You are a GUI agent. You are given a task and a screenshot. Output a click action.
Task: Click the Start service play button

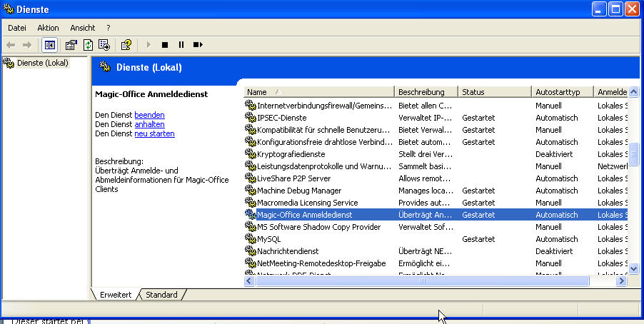pyautogui.click(x=149, y=45)
